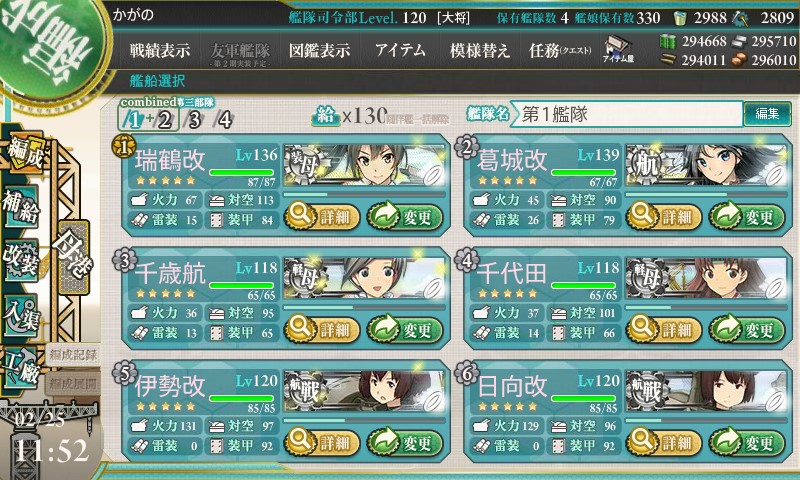This screenshot has height=480, width=800.
Task: Return to 母港 home port icon
Action: [x=74, y=257]
